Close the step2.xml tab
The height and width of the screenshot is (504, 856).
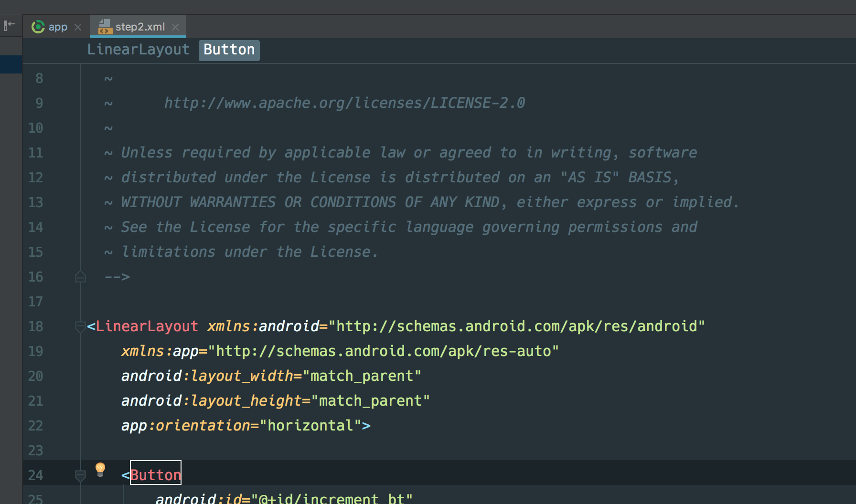(x=175, y=27)
